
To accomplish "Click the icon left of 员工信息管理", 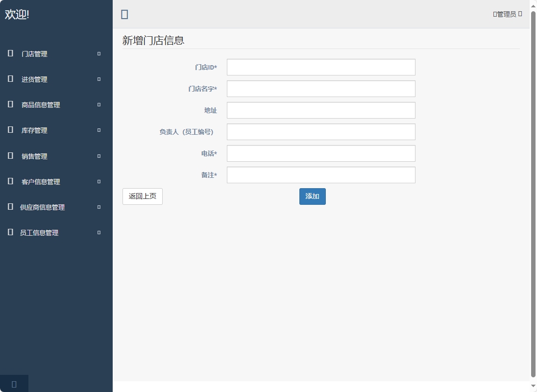I will tap(10, 232).
